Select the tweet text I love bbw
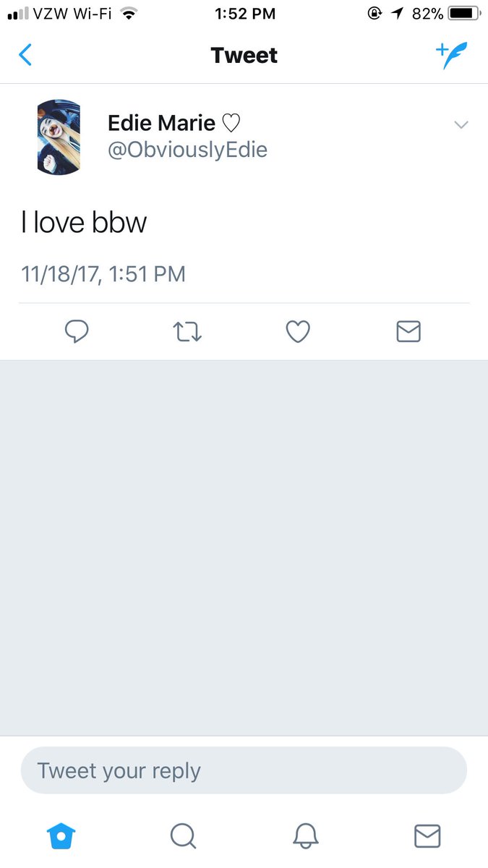The height and width of the screenshot is (868, 488). [84, 223]
